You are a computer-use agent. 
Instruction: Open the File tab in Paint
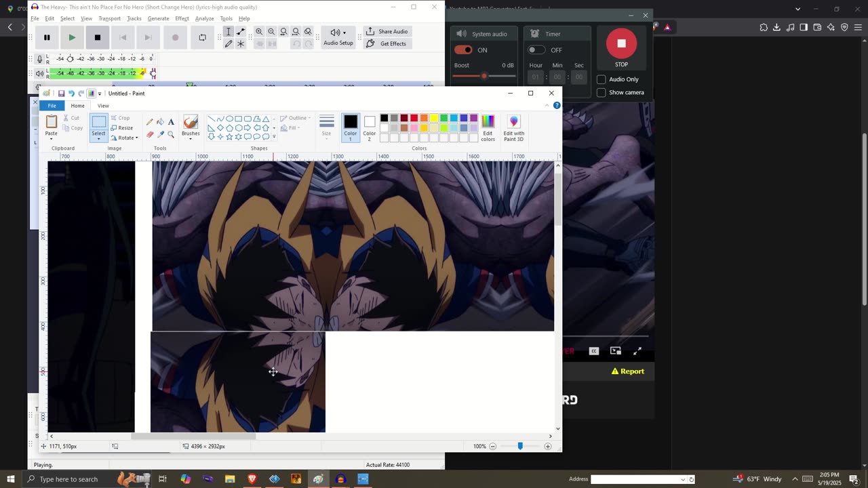point(52,106)
